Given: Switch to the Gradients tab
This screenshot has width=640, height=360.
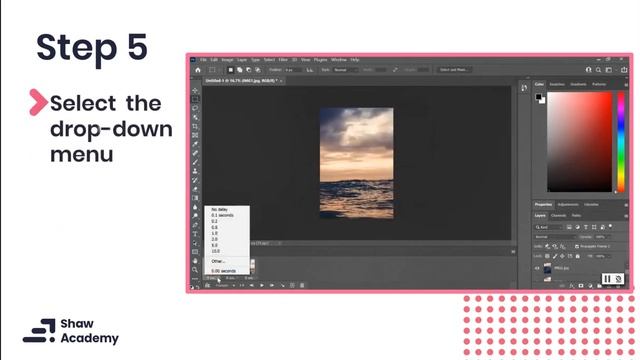Looking at the screenshot, I should [578, 84].
